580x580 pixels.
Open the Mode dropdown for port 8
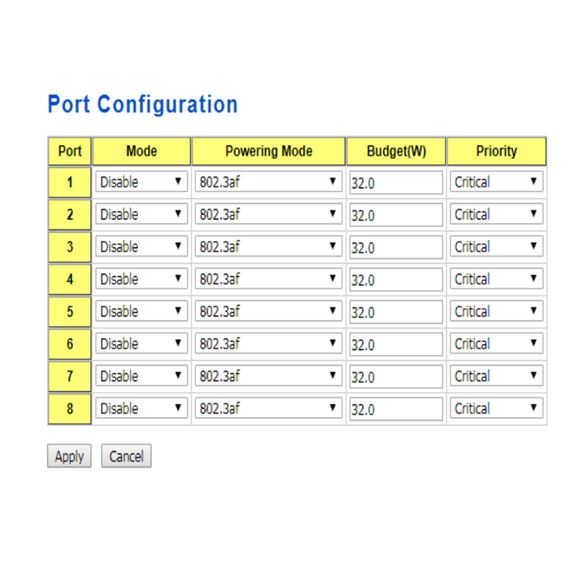(141, 408)
